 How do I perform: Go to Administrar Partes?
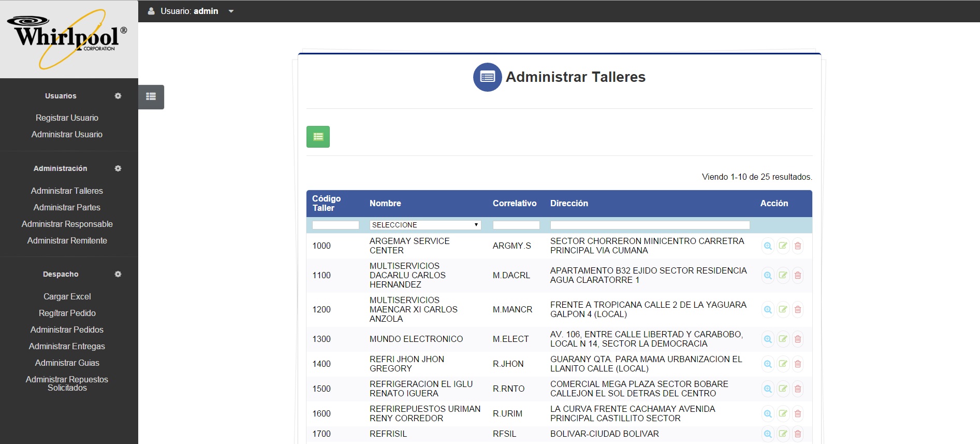pos(67,207)
